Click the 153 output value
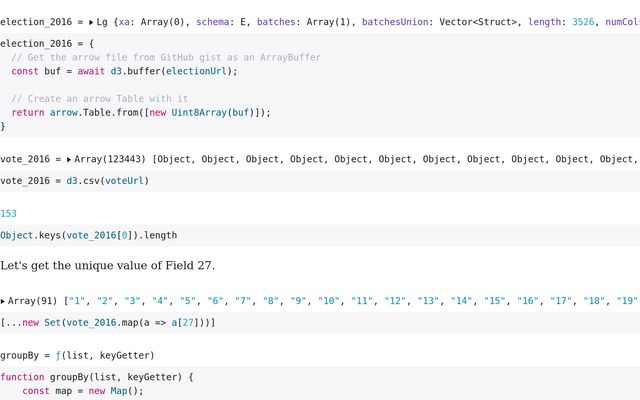Viewport: 640px width, 400px height. [8, 214]
